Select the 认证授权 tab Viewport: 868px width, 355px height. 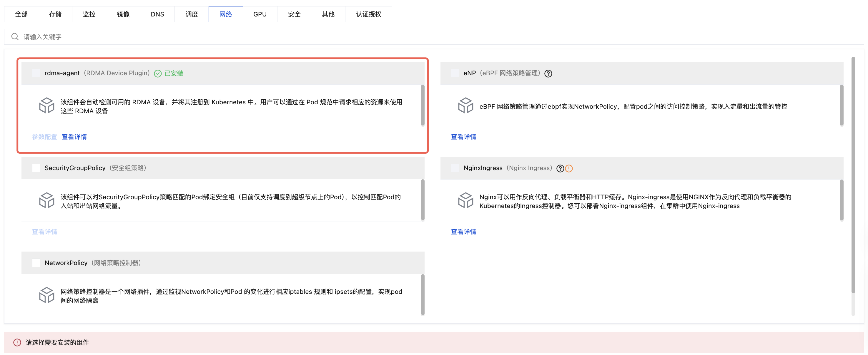pyautogui.click(x=368, y=14)
